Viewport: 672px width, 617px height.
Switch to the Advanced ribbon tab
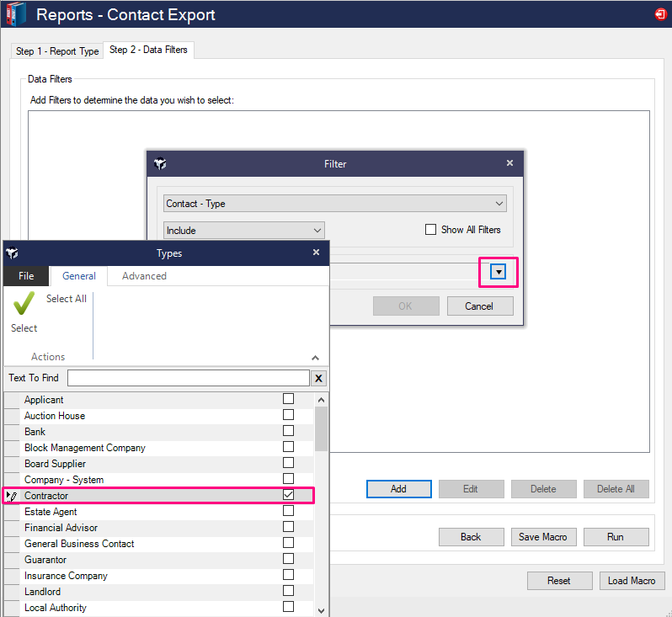pyautogui.click(x=144, y=276)
